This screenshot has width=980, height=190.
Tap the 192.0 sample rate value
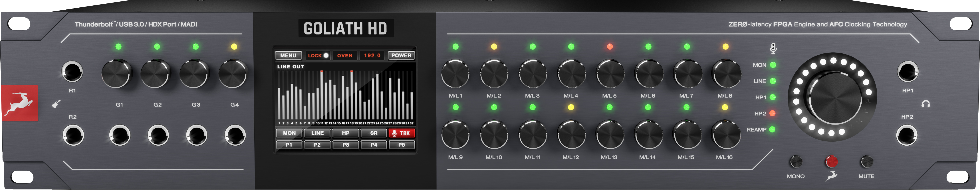[372, 55]
